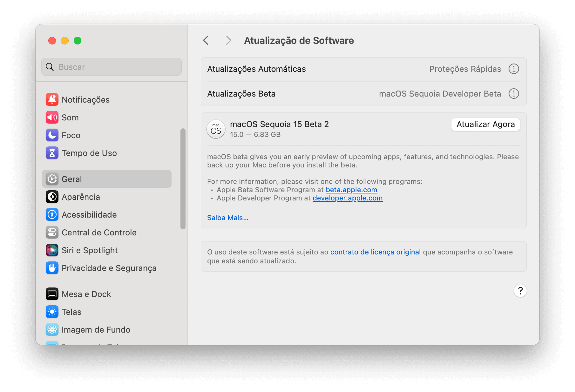
Task: Open the Tempo de Uso hourglass icon
Action: [x=52, y=153]
